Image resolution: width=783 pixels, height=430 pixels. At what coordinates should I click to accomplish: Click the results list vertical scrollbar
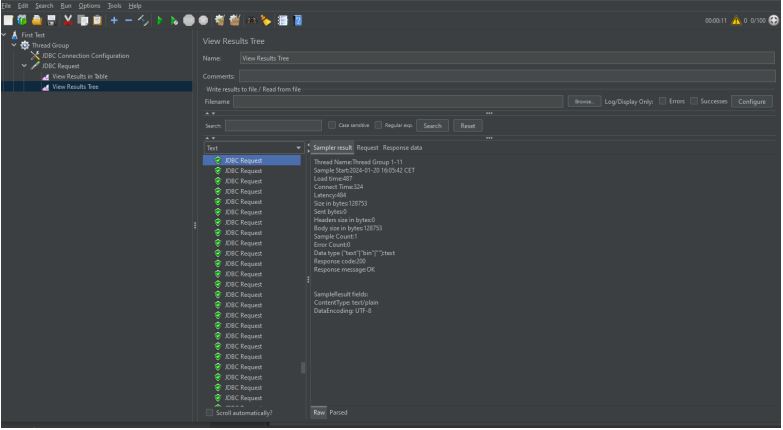click(x=303, y=367)
